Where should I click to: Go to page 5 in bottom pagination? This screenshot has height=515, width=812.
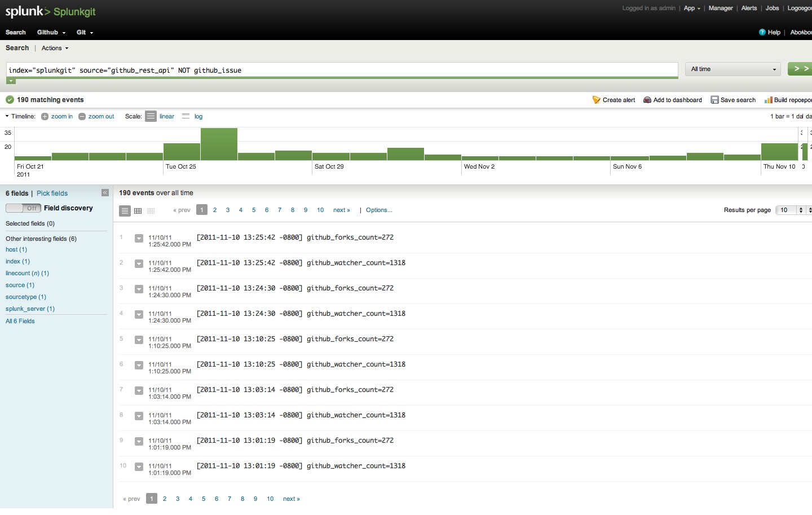click(204, 499)
